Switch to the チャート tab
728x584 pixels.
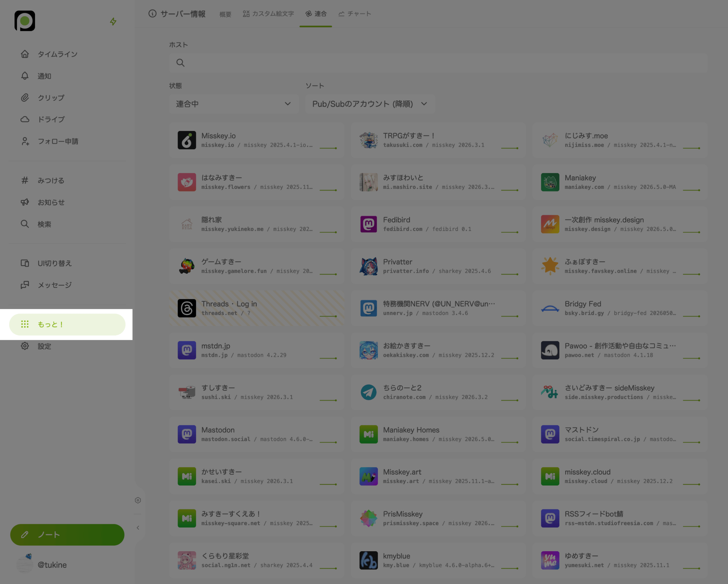pos(355,14)
